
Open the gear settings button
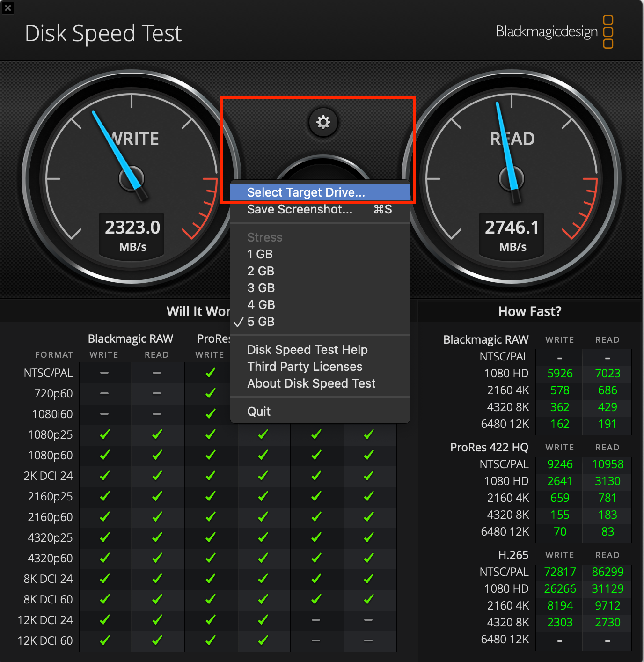point(323,123)
